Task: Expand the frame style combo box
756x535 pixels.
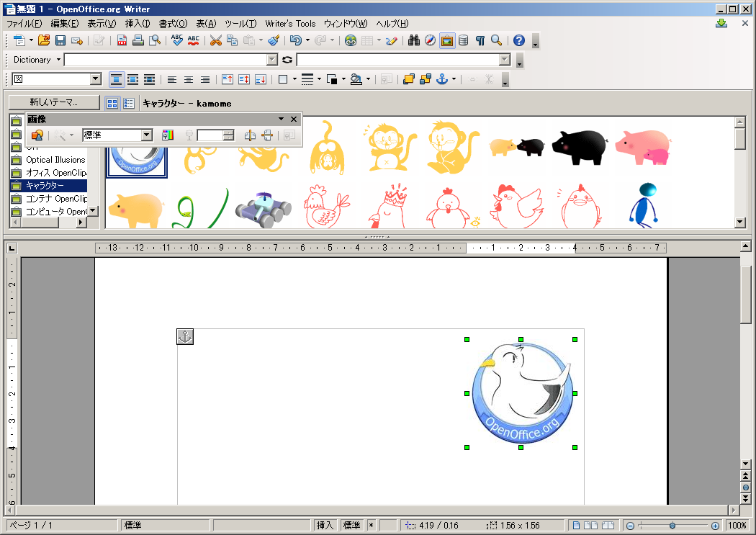Action: point(96,79)
